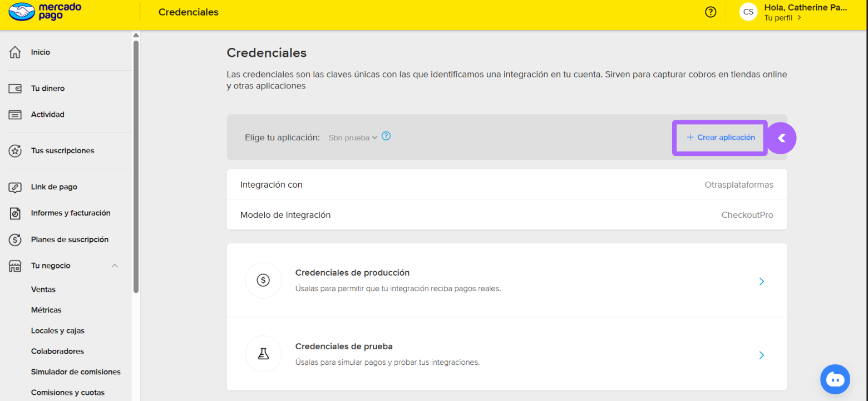Open Locales y cajas submenu item

coord(58,331)
